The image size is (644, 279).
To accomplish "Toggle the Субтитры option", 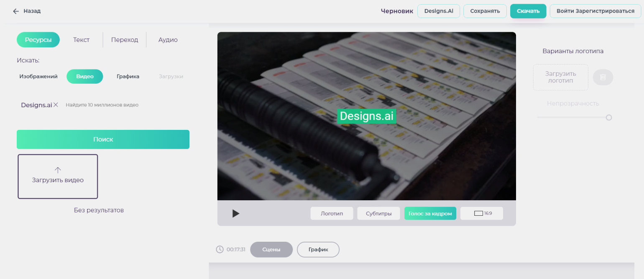I will pos(378,213).
